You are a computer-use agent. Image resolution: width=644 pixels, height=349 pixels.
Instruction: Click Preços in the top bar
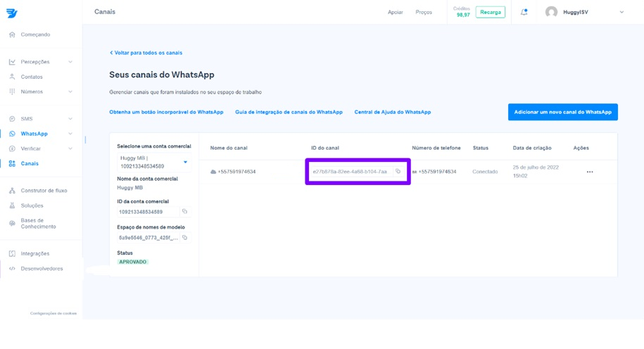424,13
